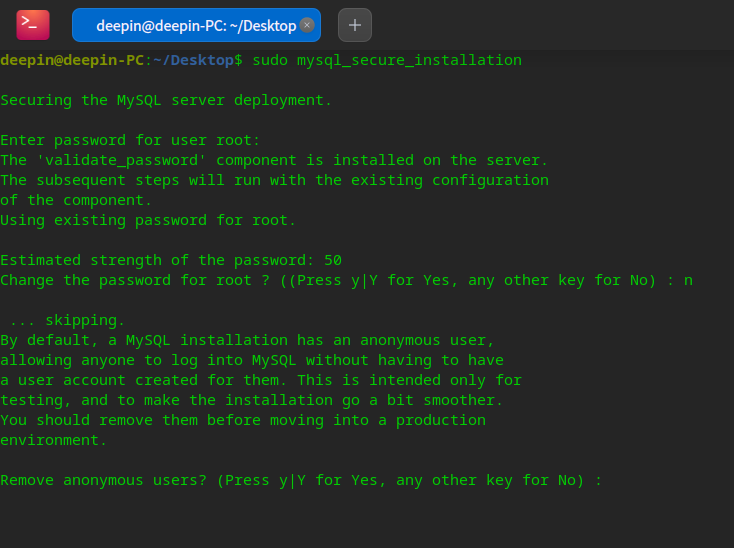Select the deepin@deepin-PC: ~/Desktop tab
This screenshot has width=734, height=548.
190,25
